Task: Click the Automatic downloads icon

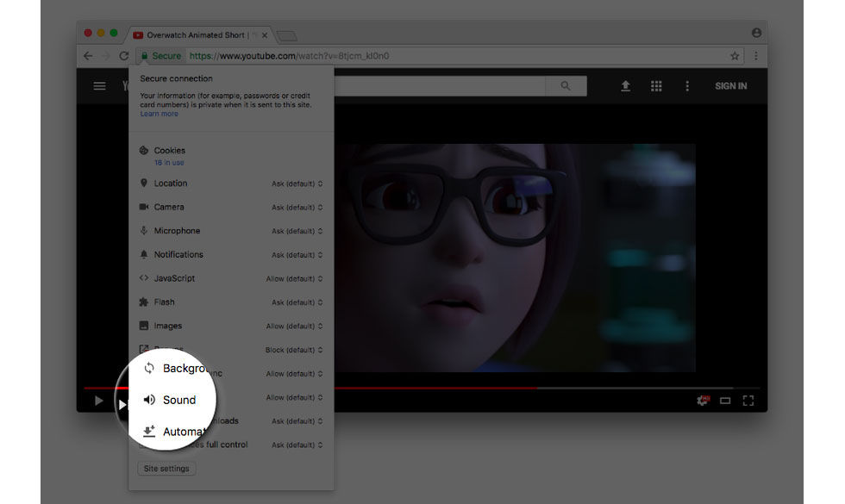Action: [x=149, y=432]
